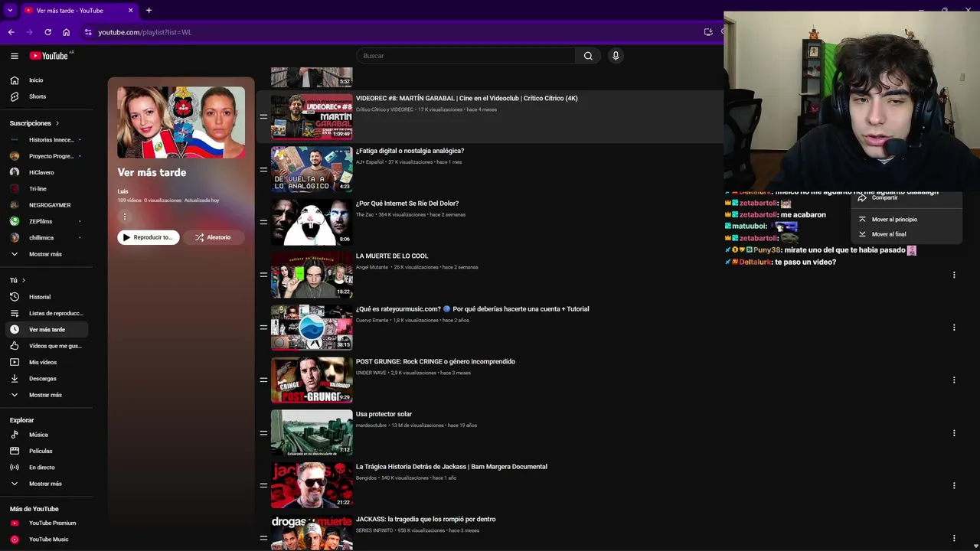This screenshot has height=551, width=980.
Task: Click the browser home button
Action: click(x=67, y=32)
